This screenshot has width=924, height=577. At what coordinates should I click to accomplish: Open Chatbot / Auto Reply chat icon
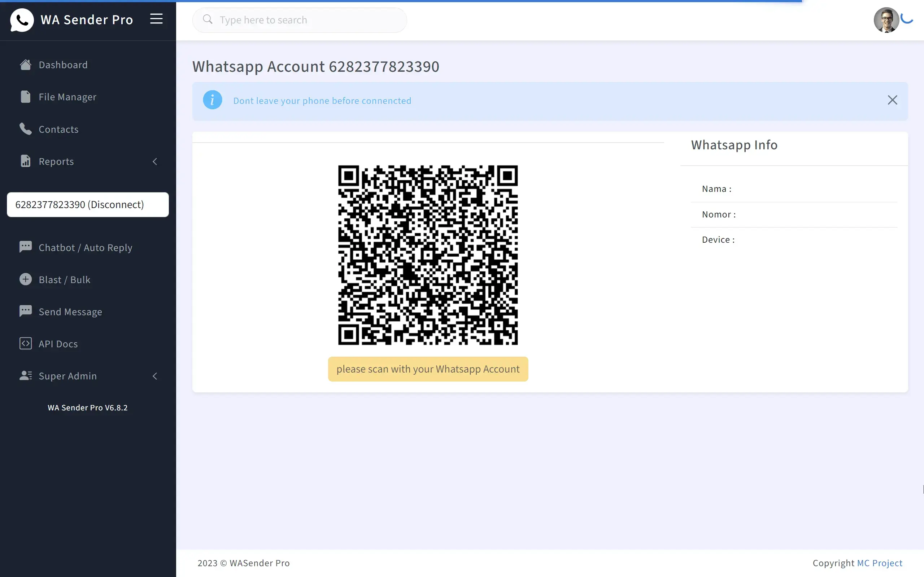(x=25, y=247)
